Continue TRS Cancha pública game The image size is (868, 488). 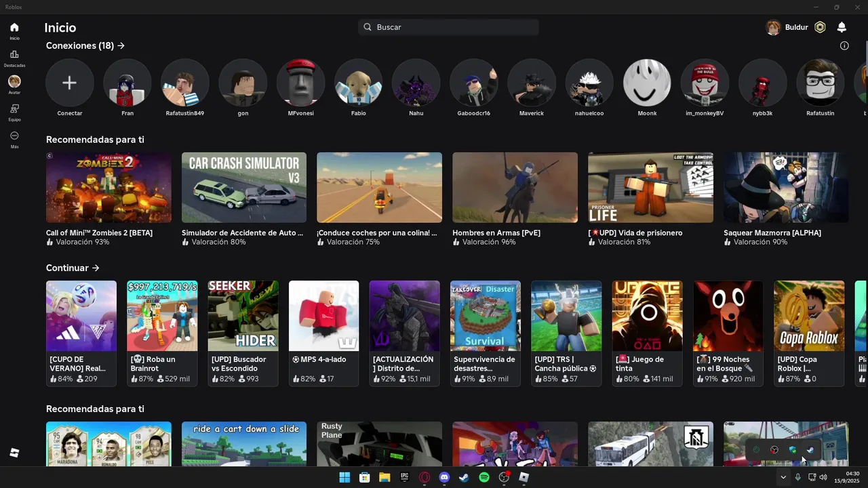point(566,333)
